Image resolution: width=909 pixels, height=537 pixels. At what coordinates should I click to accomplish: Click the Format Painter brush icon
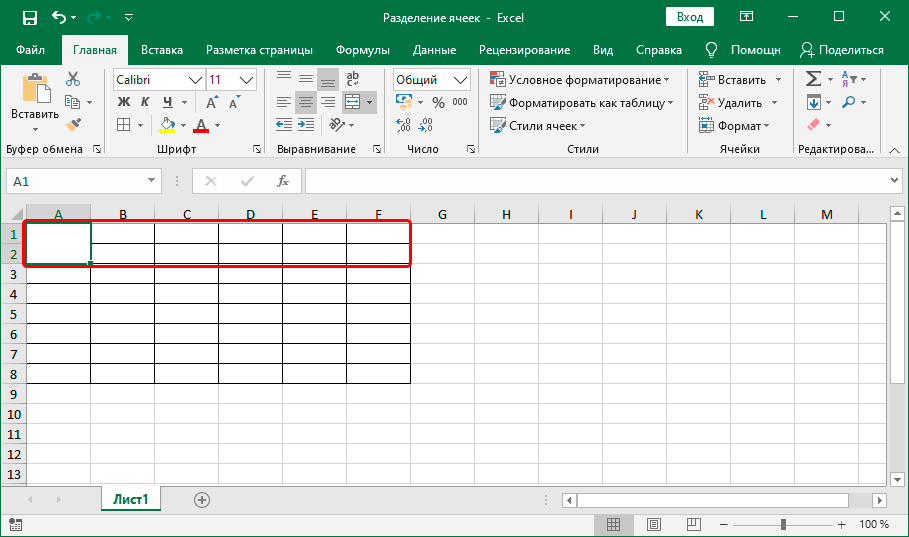(x=73, y=124)
